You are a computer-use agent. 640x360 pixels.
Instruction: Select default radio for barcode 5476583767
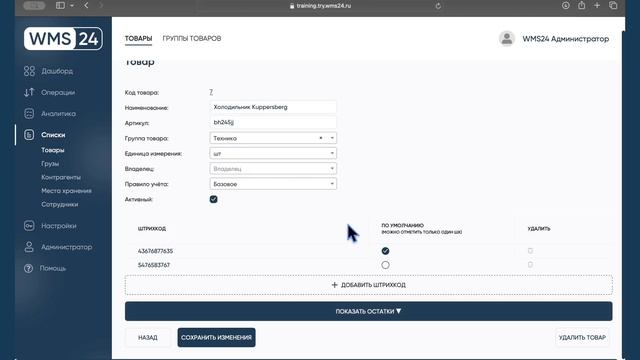point(385,265)
